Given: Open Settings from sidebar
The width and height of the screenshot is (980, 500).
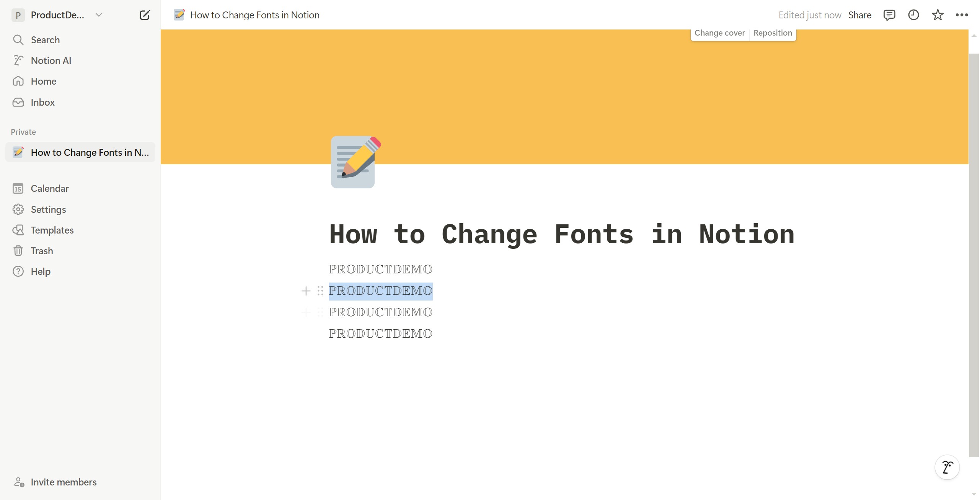Looking at the screenshot, I should click(x=80, y=209).
